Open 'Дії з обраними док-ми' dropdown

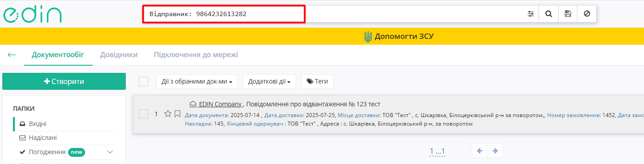[x=197, y=82]
